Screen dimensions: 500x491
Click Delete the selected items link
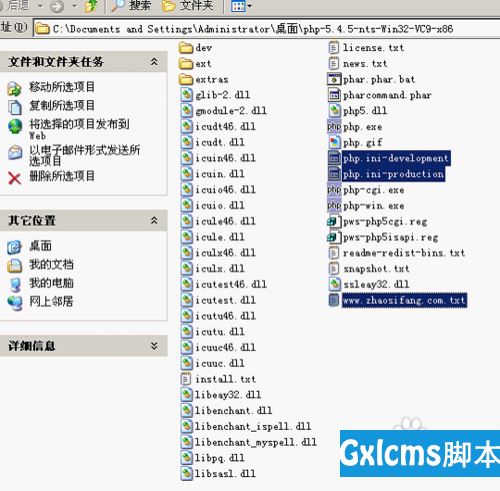[62, 176]
